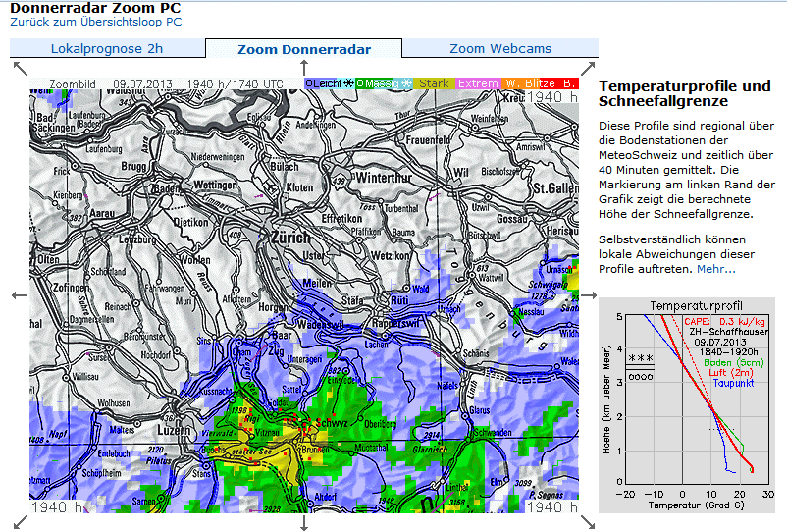Viewport: 787px width, 532px height.
Task: Pan map south using the down arrow
Action: click(304, 522)
